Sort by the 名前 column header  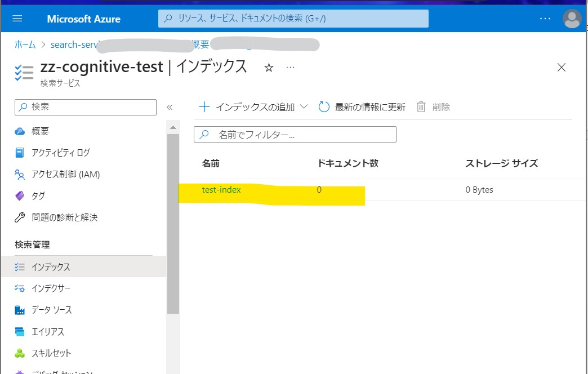coord(211,163)
